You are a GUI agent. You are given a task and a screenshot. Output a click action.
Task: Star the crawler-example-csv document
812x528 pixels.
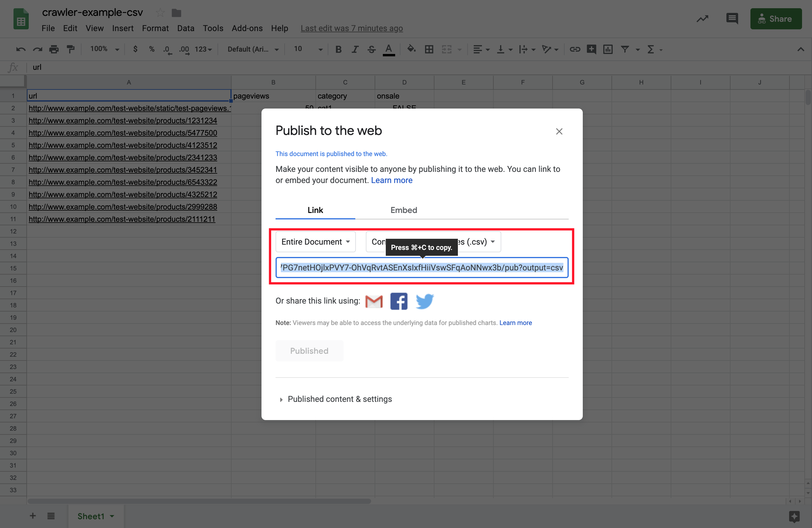coord(160,13)
